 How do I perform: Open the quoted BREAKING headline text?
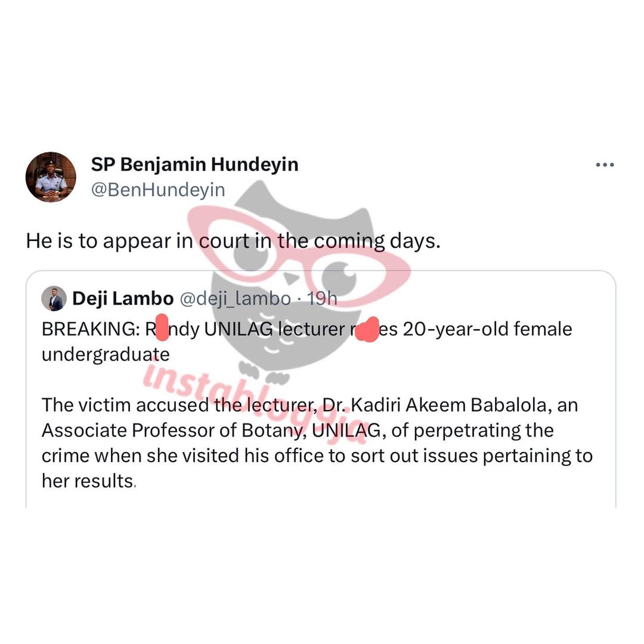click(307, 329)
